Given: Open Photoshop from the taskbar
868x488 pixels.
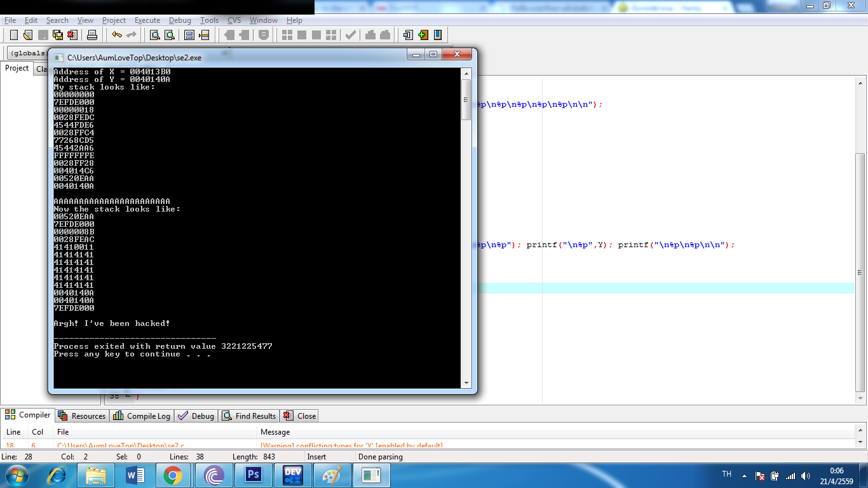Looking at the screenshot, I should click(253, 475).
